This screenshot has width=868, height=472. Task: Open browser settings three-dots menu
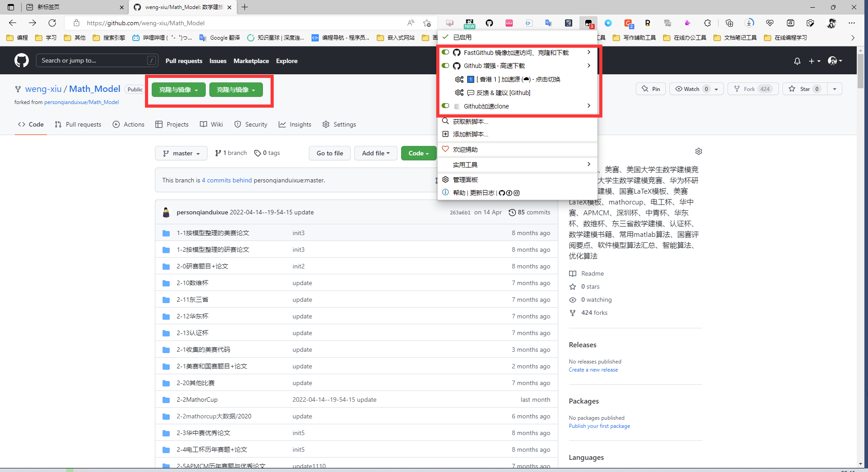point(852,23)
